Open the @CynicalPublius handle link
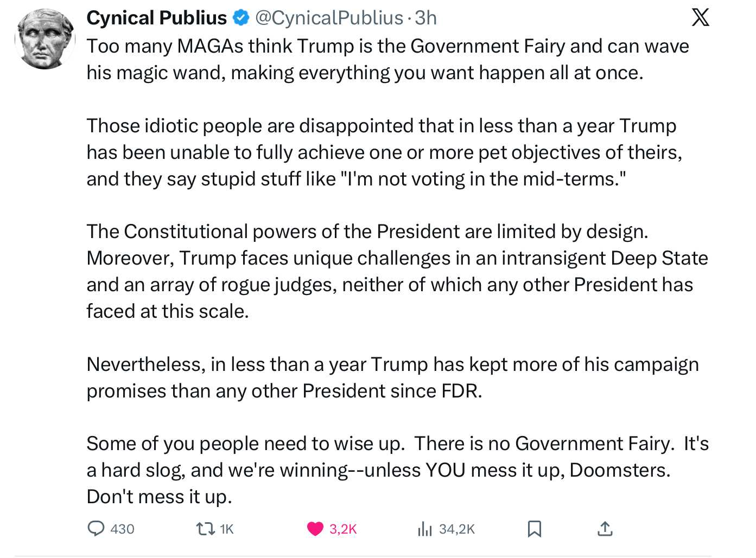 point(329,18)
